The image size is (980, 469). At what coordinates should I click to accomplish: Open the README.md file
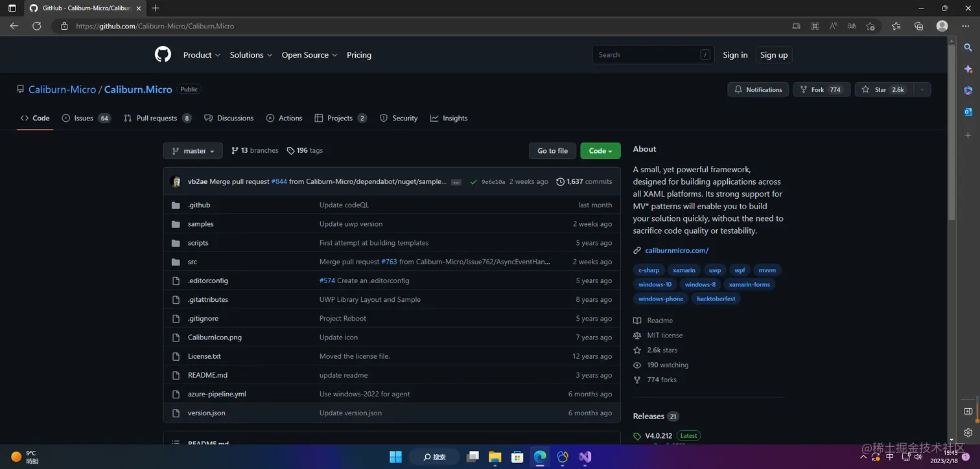click(x=207, y=375)
